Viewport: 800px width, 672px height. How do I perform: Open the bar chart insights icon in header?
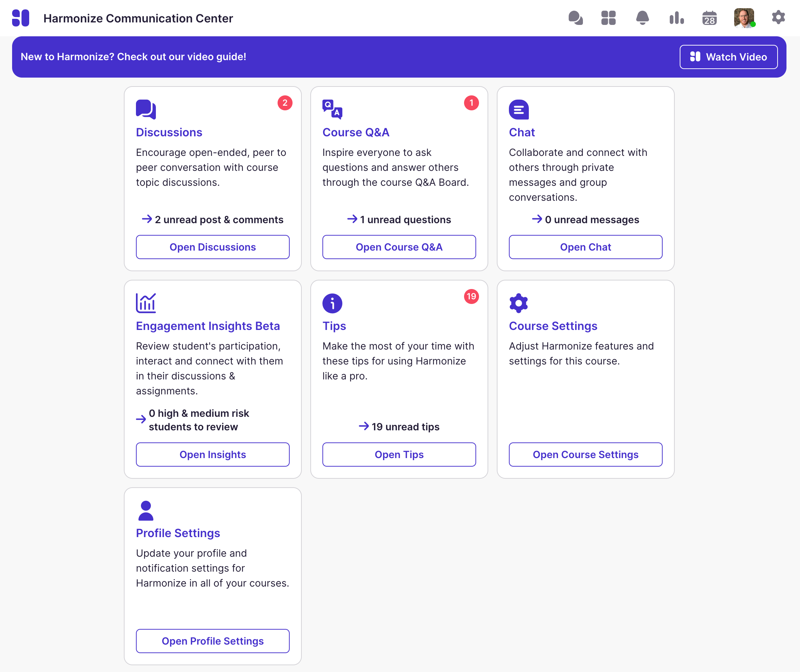click(677, 18)
